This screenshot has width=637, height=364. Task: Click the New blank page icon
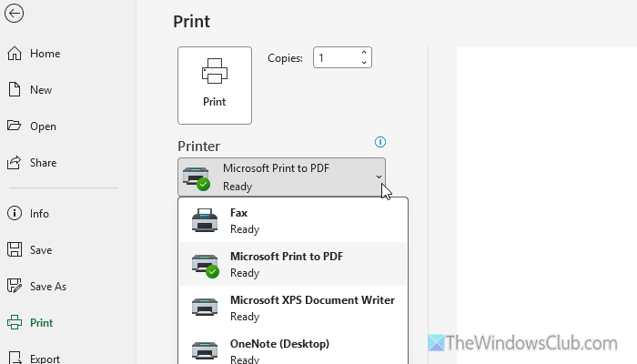pos(15,89)
